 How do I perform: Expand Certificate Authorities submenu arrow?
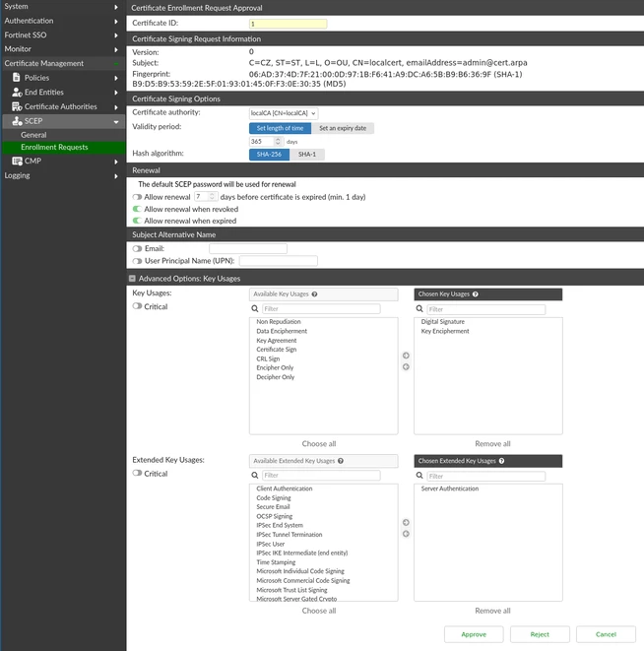116,107
